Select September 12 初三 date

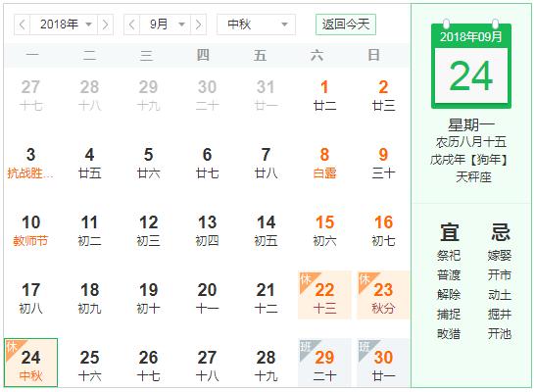148,231
